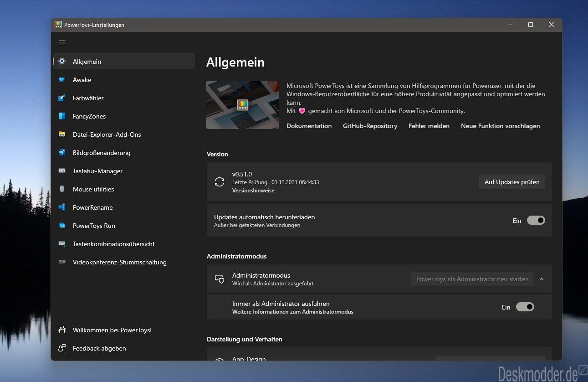Click the PowerToys preview thumbnail image
The image size is (588, 382).
click(243, 105)
